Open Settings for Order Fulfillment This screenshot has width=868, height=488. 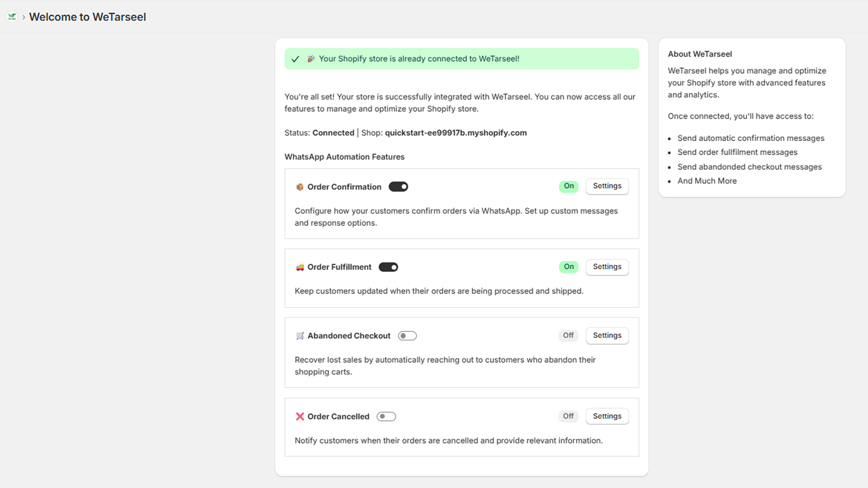pyautogui.click(x=607, y=267)
